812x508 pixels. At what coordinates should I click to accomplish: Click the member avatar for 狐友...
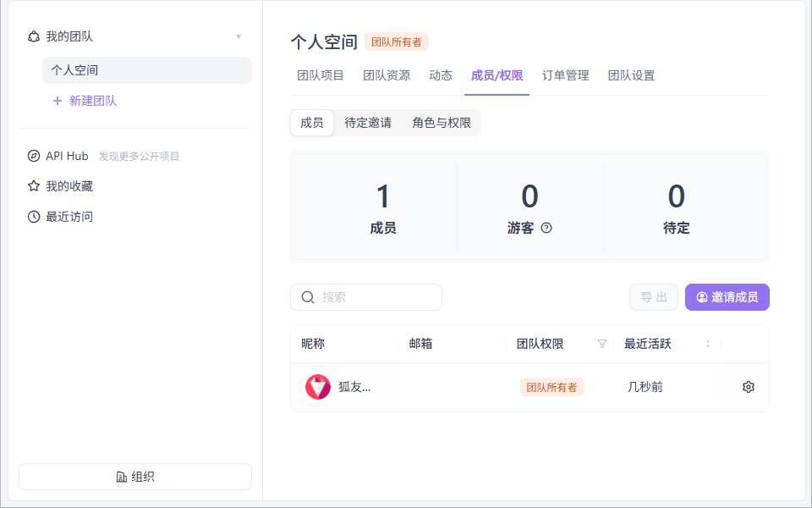318,387
